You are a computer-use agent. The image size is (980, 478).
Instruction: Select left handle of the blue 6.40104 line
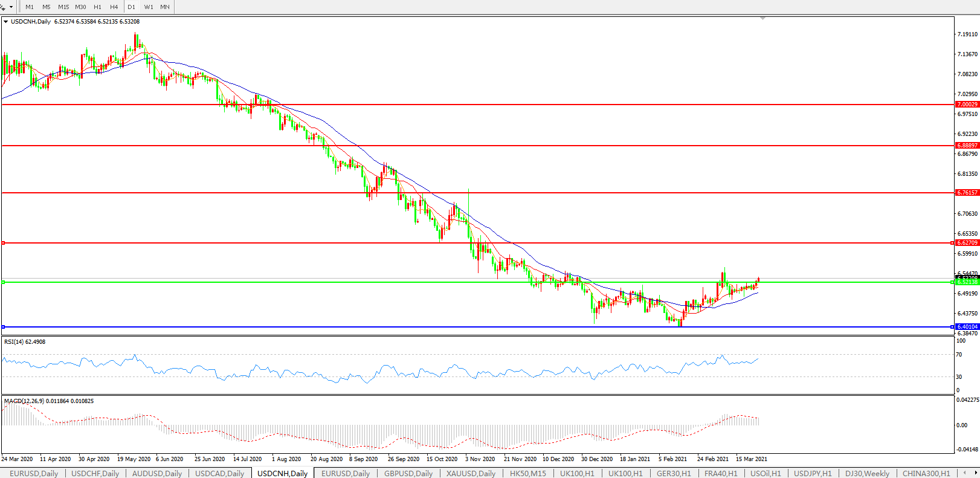(x=3, y=327)
